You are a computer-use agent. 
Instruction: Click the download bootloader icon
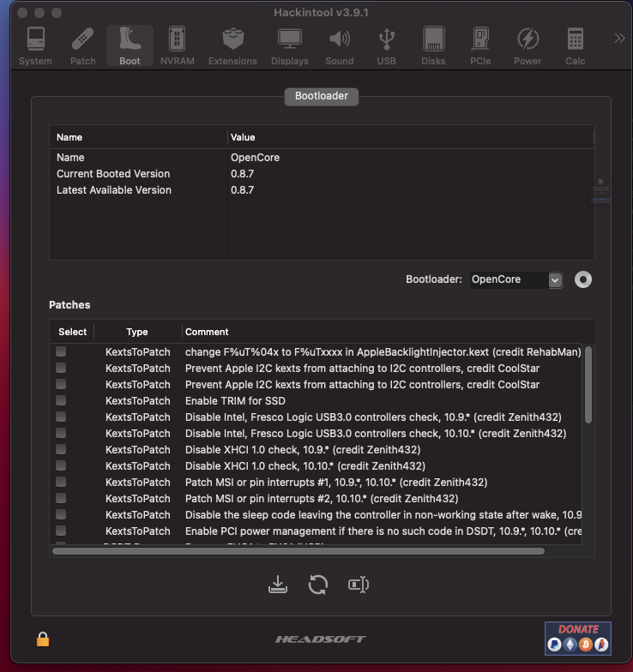277,585
